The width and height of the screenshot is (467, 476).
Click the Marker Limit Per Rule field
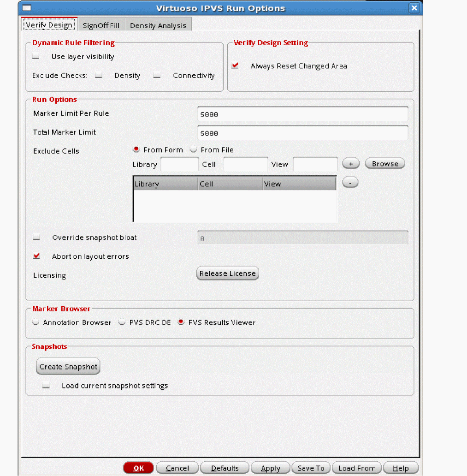[302, 114]
